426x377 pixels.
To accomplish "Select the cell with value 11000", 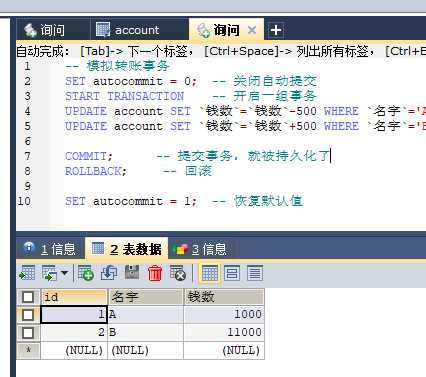I will coord(224,332).
